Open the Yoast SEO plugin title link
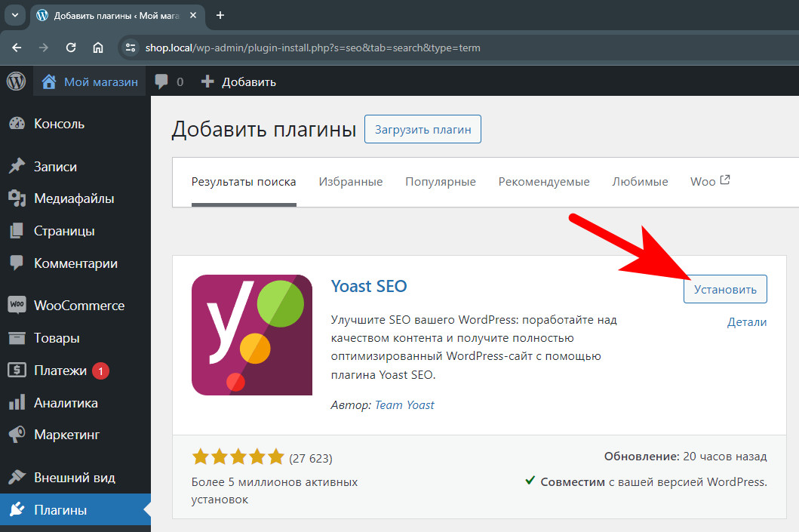The image size is (799, 532). [x=369, y=287]
